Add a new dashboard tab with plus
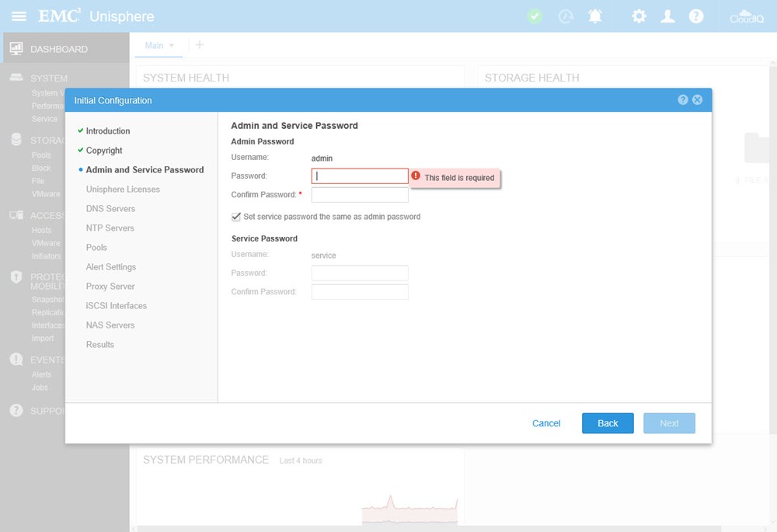This screenshot has width=777, height=532. tap(199, 45)
